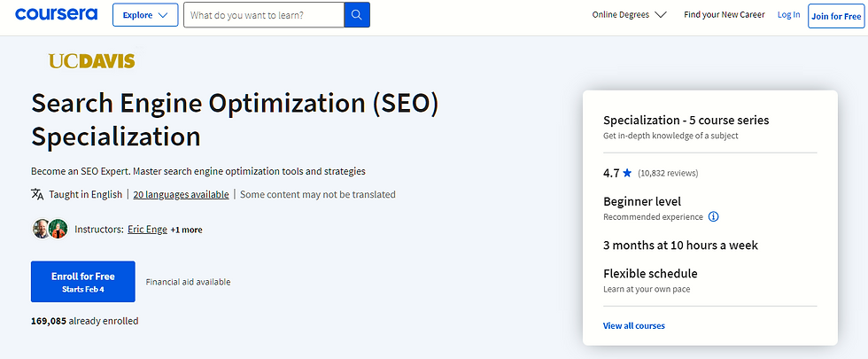Screen dimensions: 868x359
Task: Open the 10,832 reviews link
Action: pos(670,173)
